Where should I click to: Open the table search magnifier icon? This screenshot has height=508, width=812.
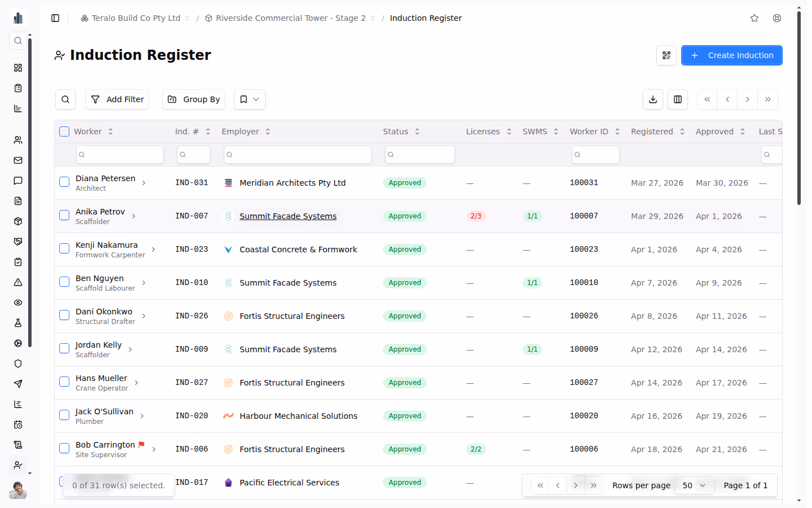coord(65,99)
